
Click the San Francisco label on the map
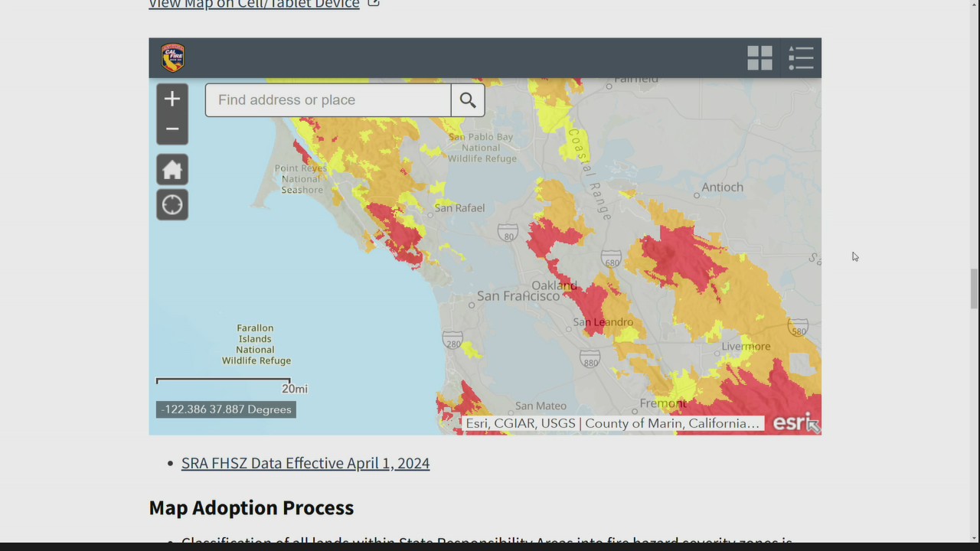pyautogui.click(x=519, y=295)
